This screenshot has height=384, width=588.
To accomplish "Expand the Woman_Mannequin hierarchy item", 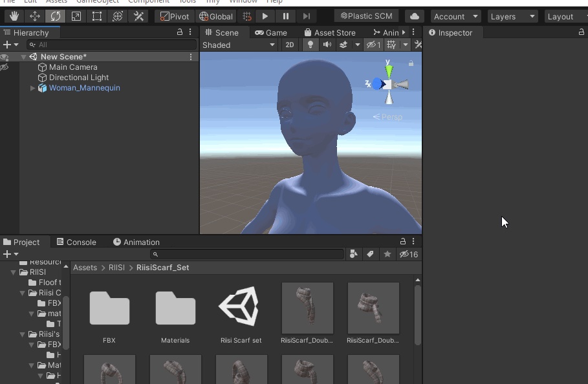I will click(x=32, y=88).
